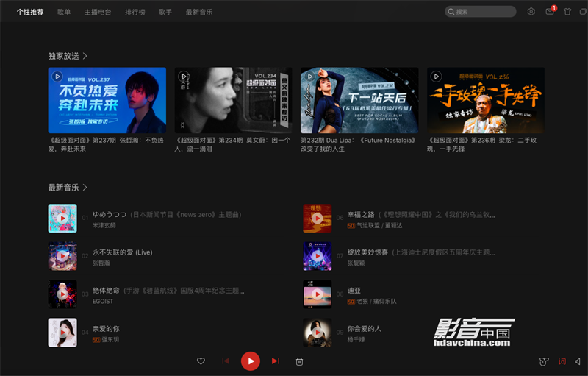Screen dimensions: 588x376
Task: Open the 主播电台 tab
Action: 98,12
